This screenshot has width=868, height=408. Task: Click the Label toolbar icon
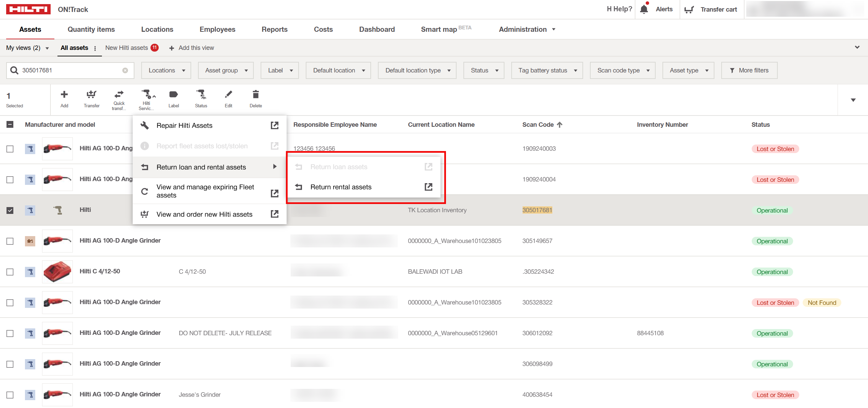pyautogui.click(x=173, y=94)
